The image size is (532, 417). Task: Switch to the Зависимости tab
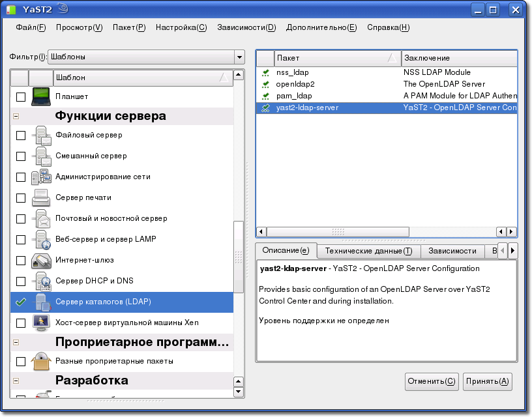tap(452, 251)
